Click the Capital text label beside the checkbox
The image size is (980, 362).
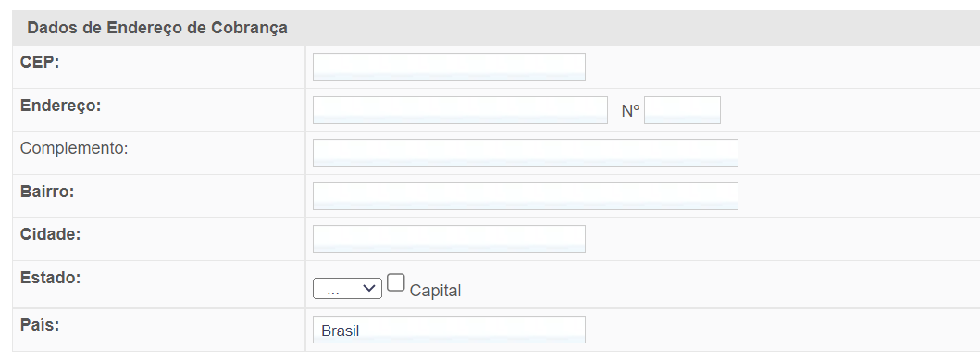435,291
